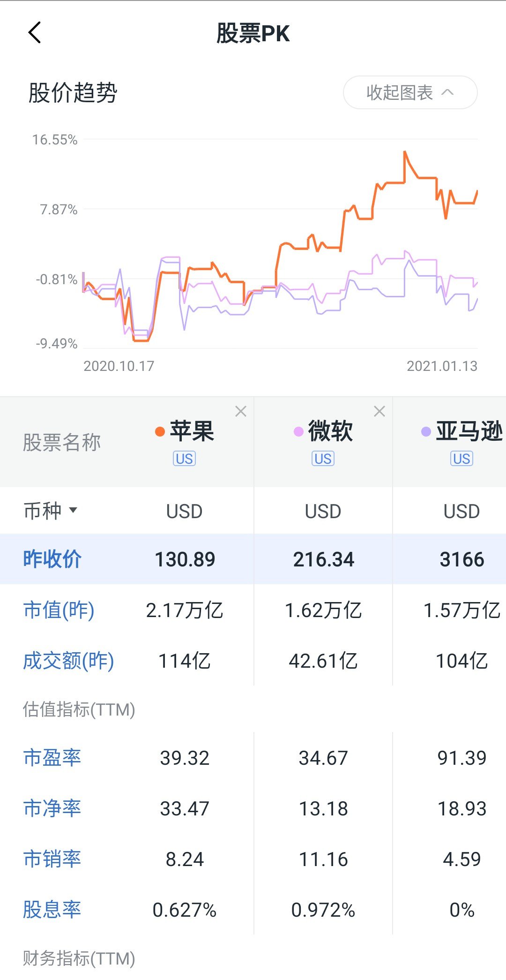Tap the US market tag under 亚马逊
This screenshot has width=506, height=980.
pyautogui.click(x=461, y=459)
